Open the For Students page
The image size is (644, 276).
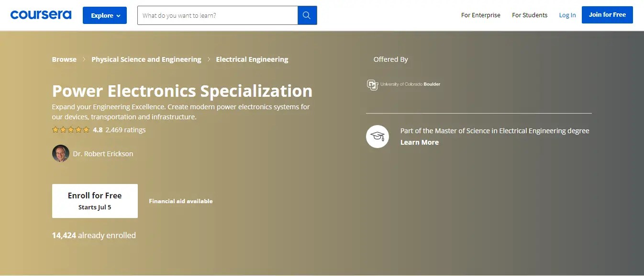click(x=530, y=15)
